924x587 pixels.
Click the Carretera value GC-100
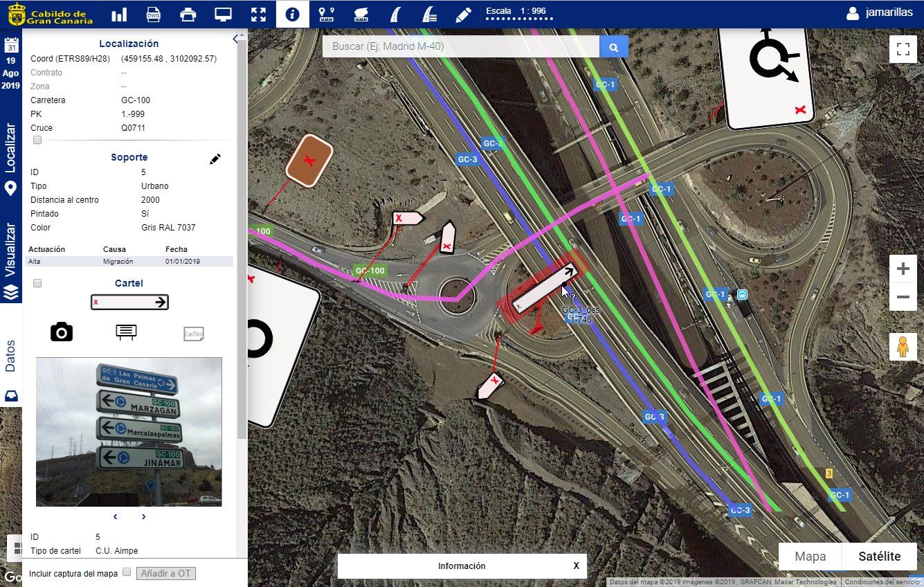(x=136, y=100)
